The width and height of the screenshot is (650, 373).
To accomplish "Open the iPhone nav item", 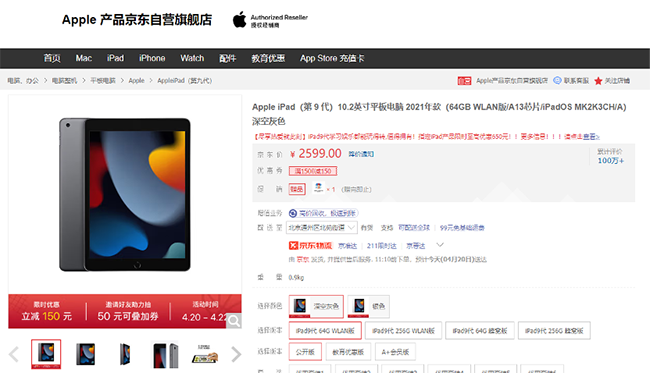I will (152, 58).
